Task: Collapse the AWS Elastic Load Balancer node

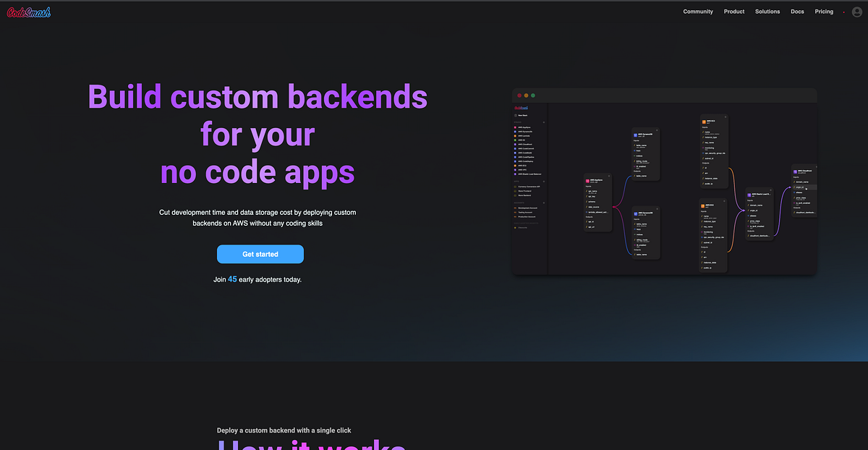Action: click(x=770, y=188)
